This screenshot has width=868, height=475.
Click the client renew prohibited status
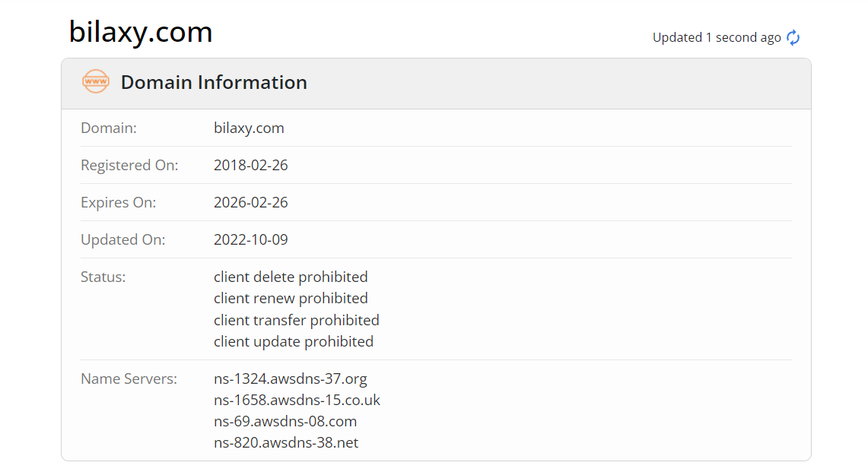click(x=291, y=298)
